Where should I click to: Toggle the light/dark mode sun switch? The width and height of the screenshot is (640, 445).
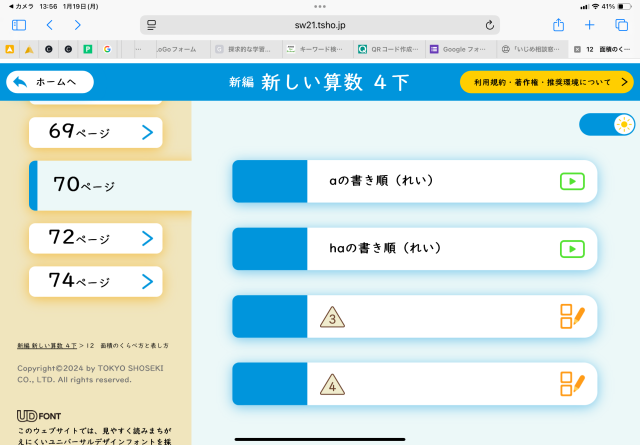coord(608,124)
